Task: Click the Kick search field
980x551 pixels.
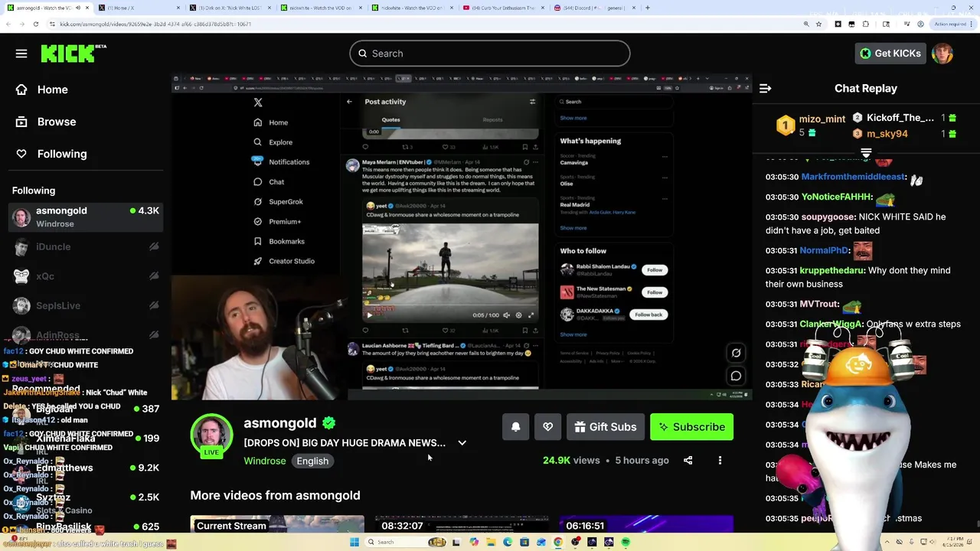Action: tap(490, 54)
